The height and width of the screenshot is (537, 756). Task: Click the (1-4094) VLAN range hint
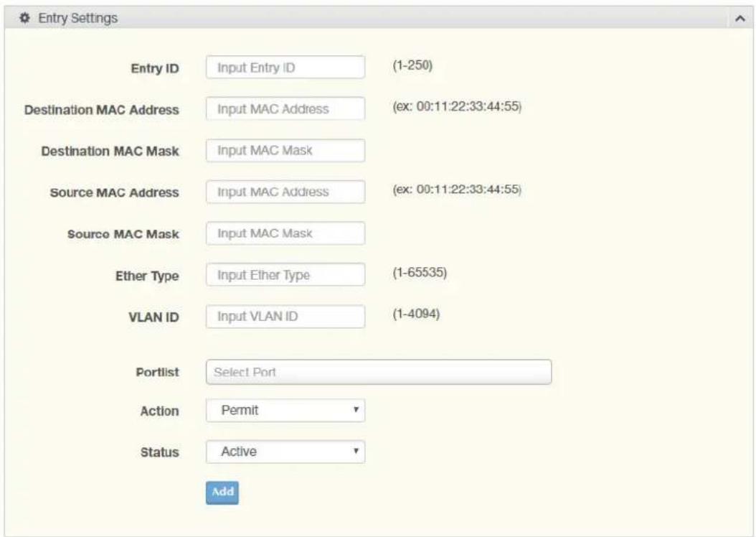pos(415,314)
